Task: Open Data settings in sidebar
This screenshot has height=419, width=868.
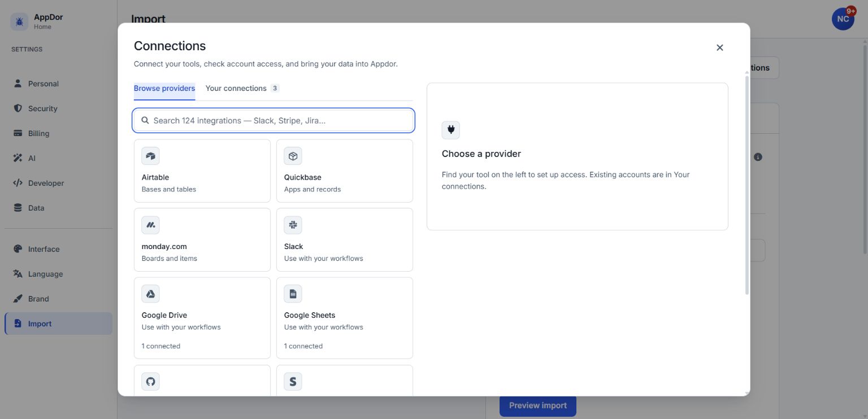Action: coord(58,208)
